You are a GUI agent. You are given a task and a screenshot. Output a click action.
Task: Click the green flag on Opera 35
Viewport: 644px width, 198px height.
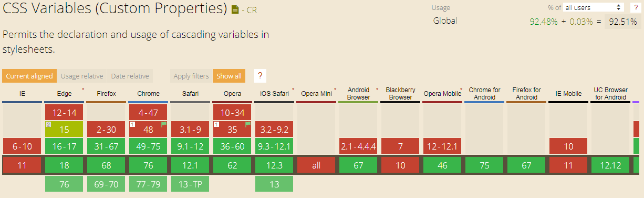coord(248,125)
